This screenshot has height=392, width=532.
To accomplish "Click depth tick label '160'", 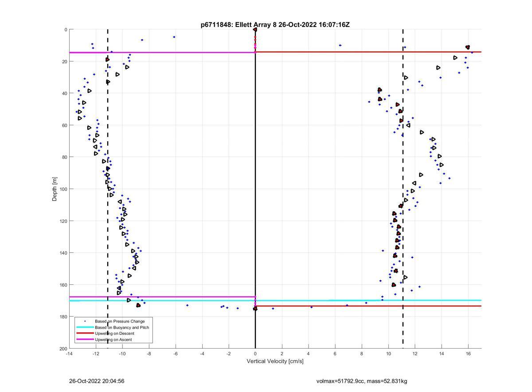I will pyautogui.click(x=63, y=285).
